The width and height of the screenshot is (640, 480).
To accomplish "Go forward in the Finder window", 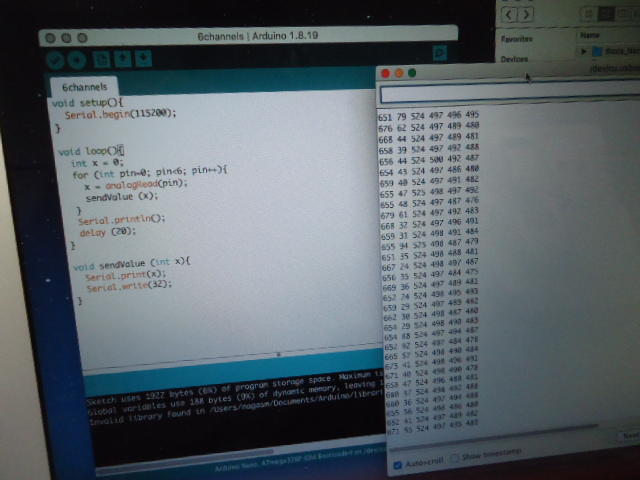I will click(527, 15).
